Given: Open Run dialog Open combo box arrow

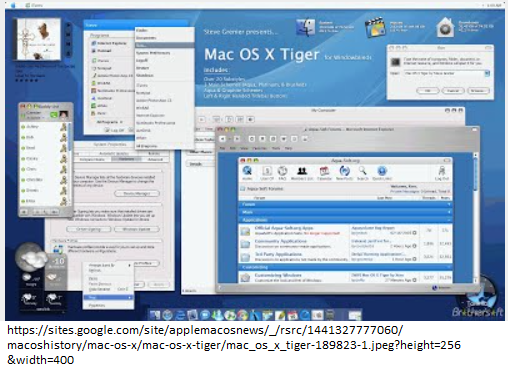Looking at the screenshot, I should coord(487,73).
